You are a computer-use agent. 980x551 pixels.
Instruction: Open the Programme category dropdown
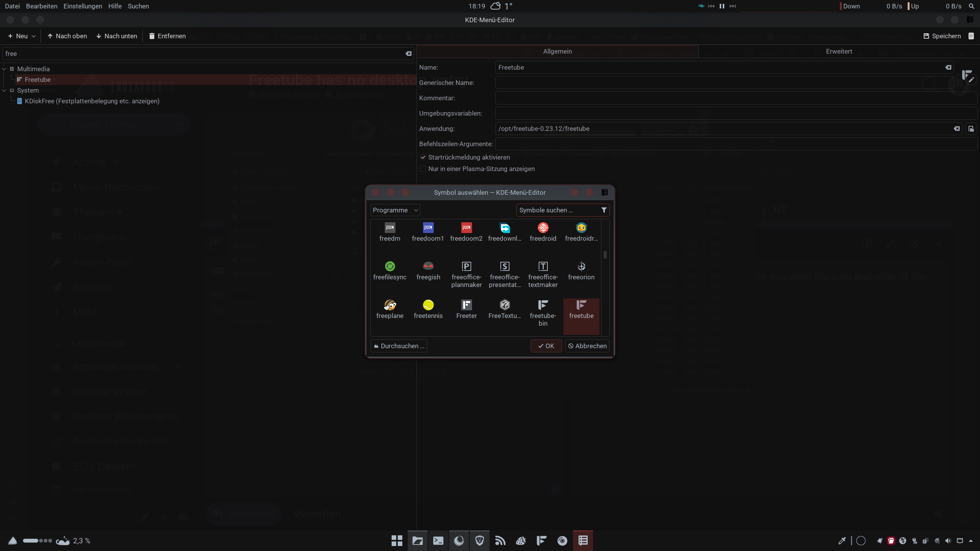395,210
